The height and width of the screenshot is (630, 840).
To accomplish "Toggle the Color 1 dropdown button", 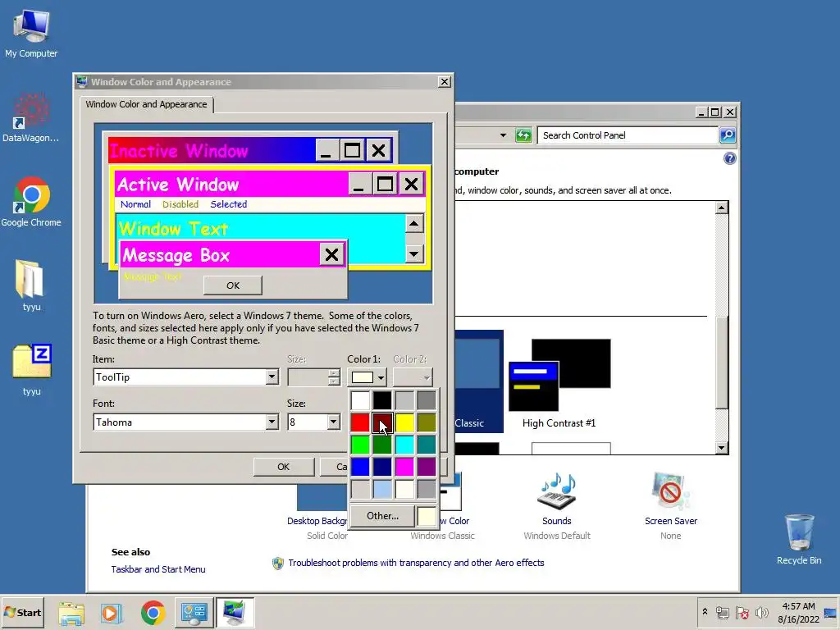I will click(x=367, y=377).
